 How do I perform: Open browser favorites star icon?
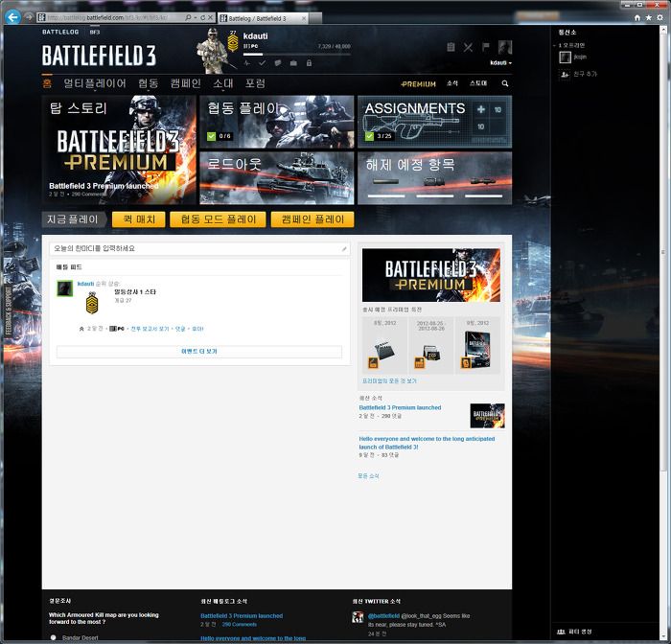point(649,17)
